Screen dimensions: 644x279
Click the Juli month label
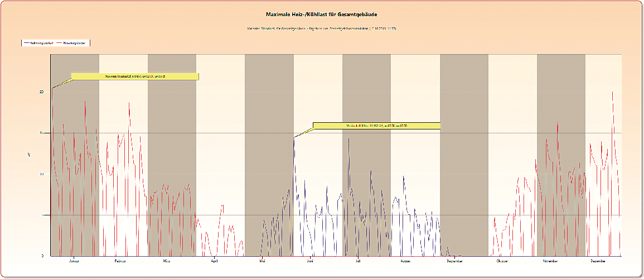click(358, 261)
